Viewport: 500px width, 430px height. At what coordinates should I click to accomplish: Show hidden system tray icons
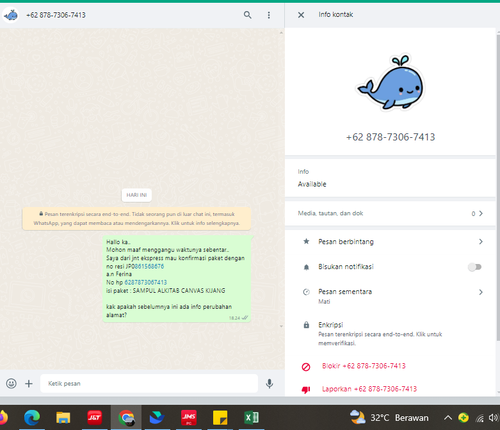[x=448, y=418]
